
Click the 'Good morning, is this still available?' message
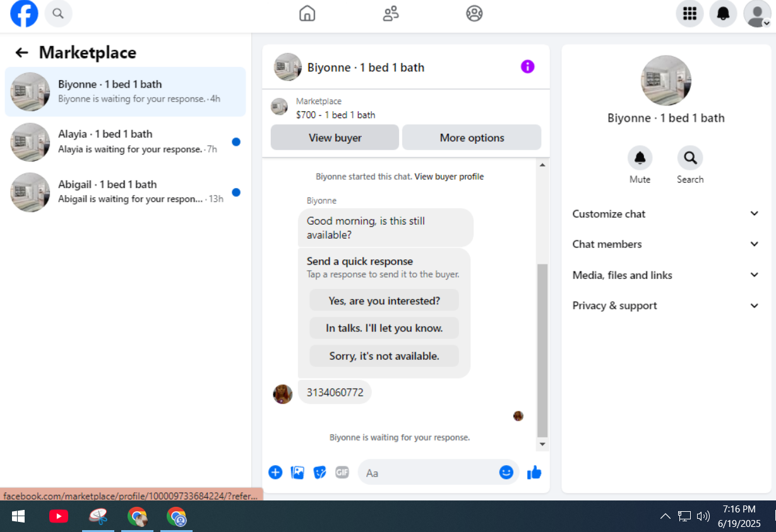pyautogui.click(x=386, y=228)
